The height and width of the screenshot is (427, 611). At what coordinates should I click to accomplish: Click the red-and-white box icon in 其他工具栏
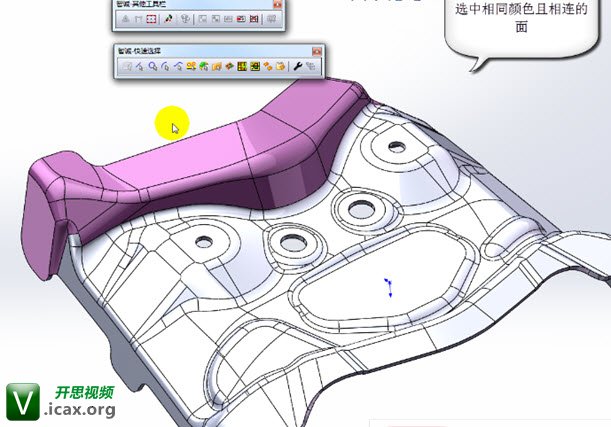pos(241,19)
